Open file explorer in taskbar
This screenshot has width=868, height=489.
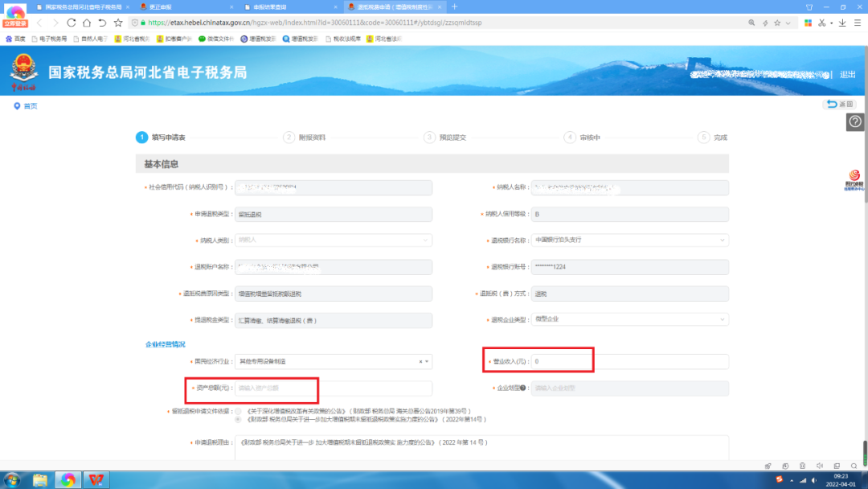pyautogui.click(x=40, y=479)
